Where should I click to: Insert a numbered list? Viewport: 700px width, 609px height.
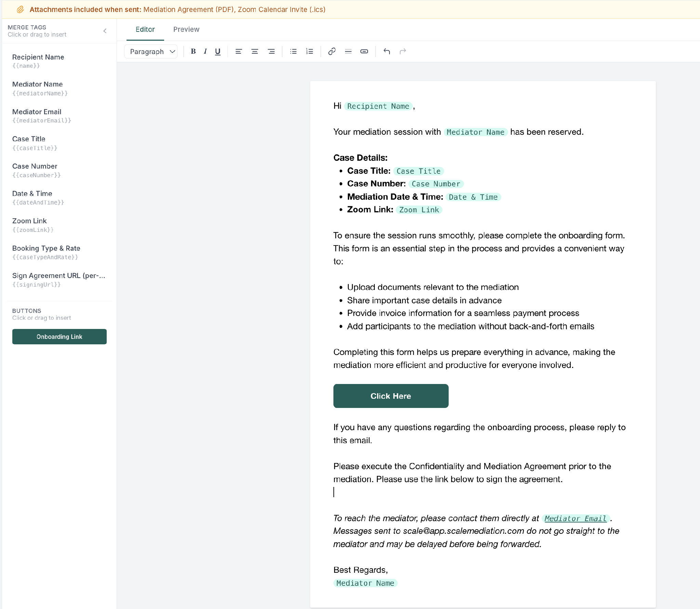(309, 51)
